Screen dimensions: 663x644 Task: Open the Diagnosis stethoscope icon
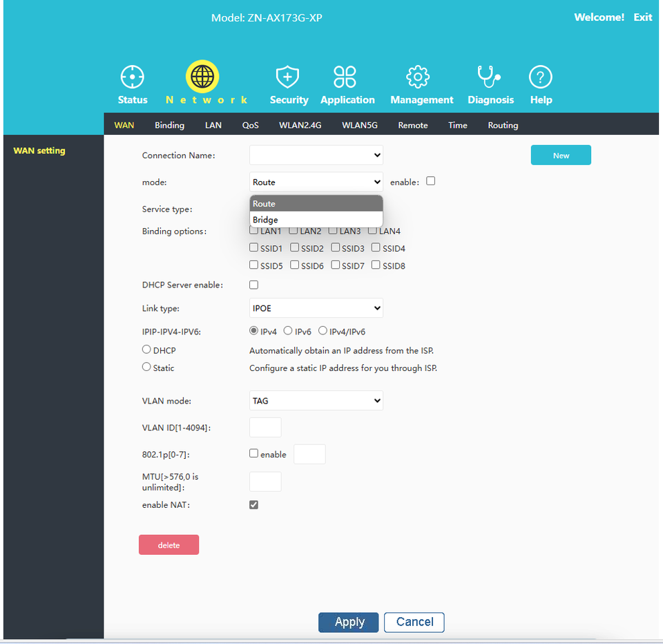coord(490,77)
